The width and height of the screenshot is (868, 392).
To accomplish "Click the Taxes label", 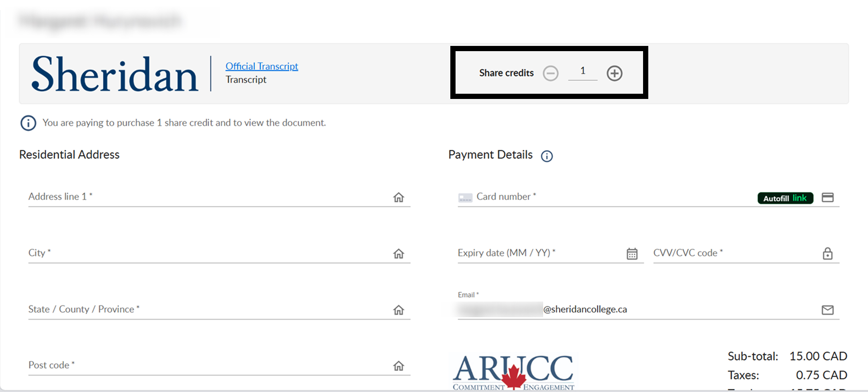I will 743,375.
